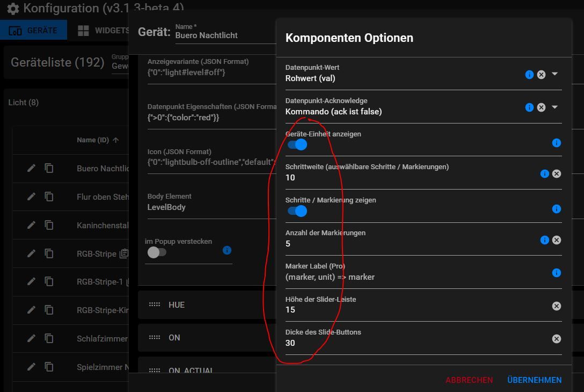
Task: Enable the im Popup verstecken toggle
Action: pos(157,252)
